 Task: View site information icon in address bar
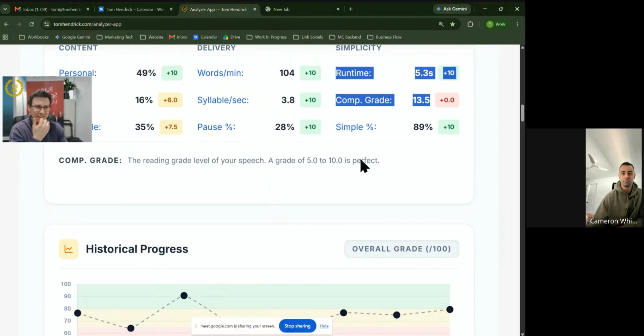pyautogui.click(x=47, y=24)
